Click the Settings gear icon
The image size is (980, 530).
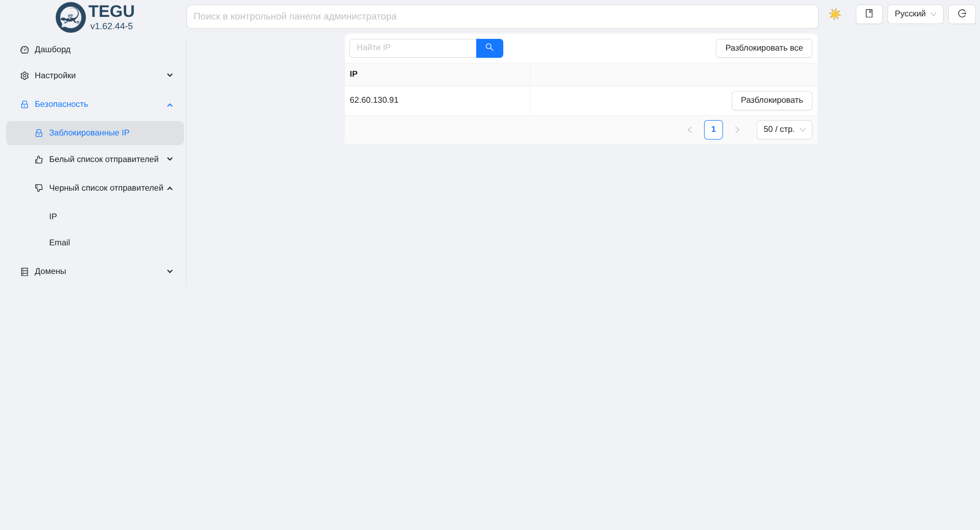click(25, 76)
